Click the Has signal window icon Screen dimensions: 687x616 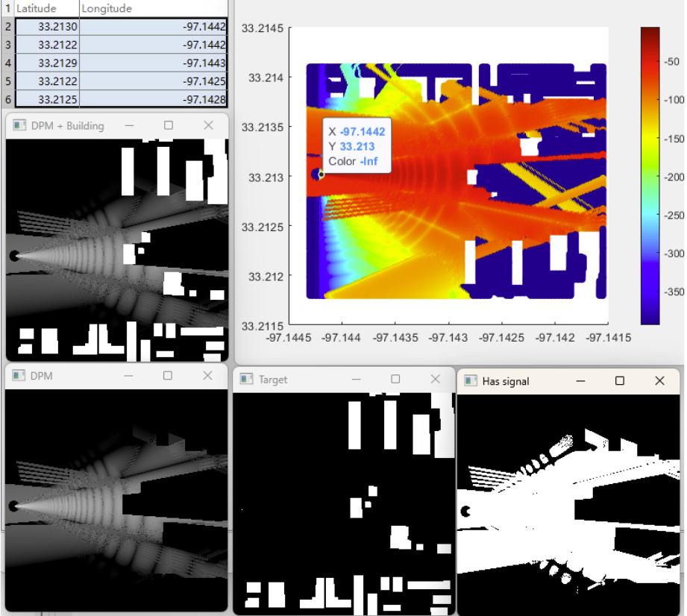click(470, 381)
